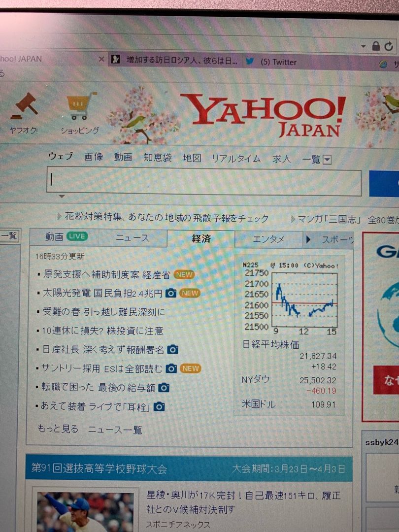Open headline 太陽光発電 国民負担2.4兆円
The height and width of the screenshot is (532, 399).
pyautogui.click(x=102, y=293)
